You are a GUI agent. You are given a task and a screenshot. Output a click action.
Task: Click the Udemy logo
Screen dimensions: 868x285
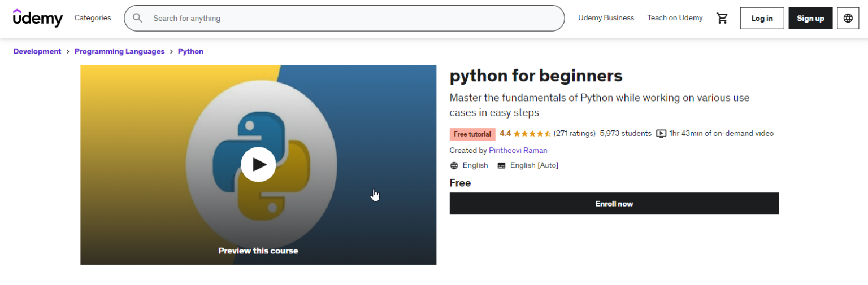coord(38,18)
